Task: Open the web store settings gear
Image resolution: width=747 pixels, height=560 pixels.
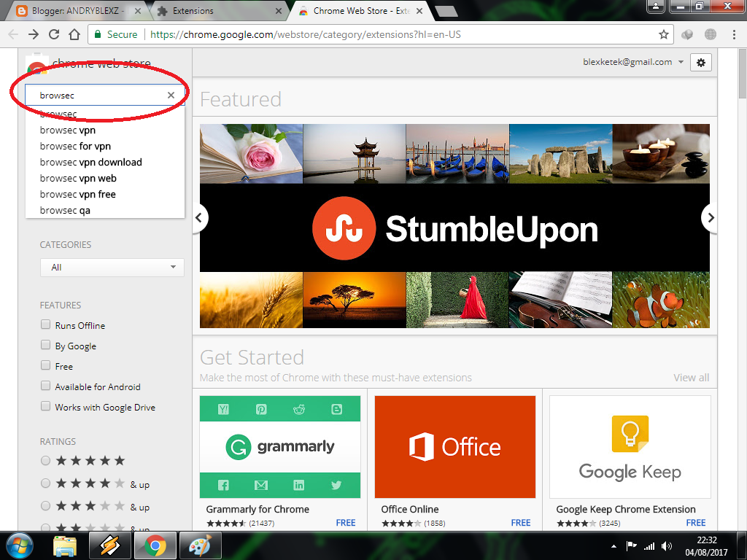Action: (x=701, y=63)
